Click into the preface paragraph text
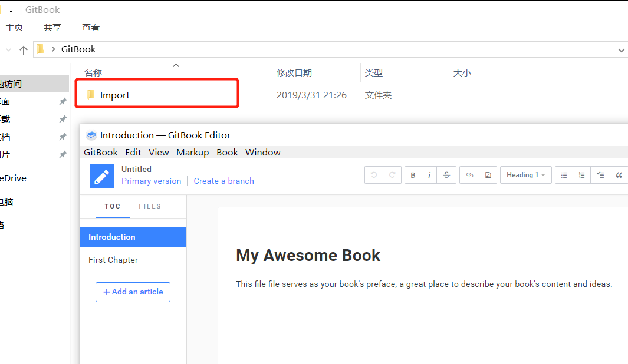Viewport: 628px width, 364px height. (424, 284)
